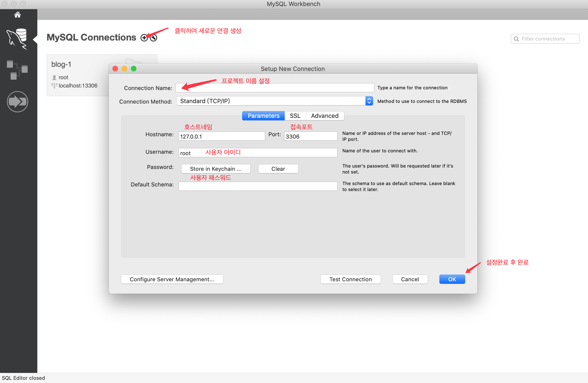Click the Connection Name field
Viewport: 588px width, 383px height.
click(x=274, y=88)
